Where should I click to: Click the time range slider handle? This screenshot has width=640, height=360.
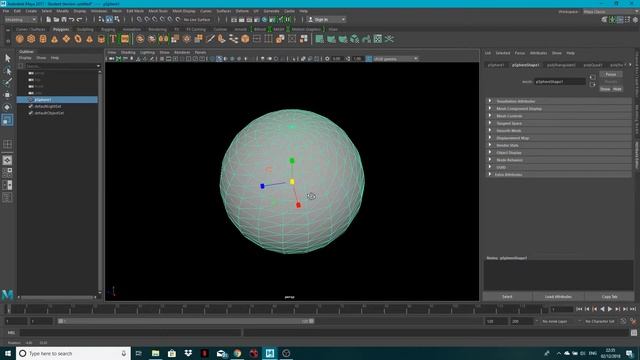[186, 321]
